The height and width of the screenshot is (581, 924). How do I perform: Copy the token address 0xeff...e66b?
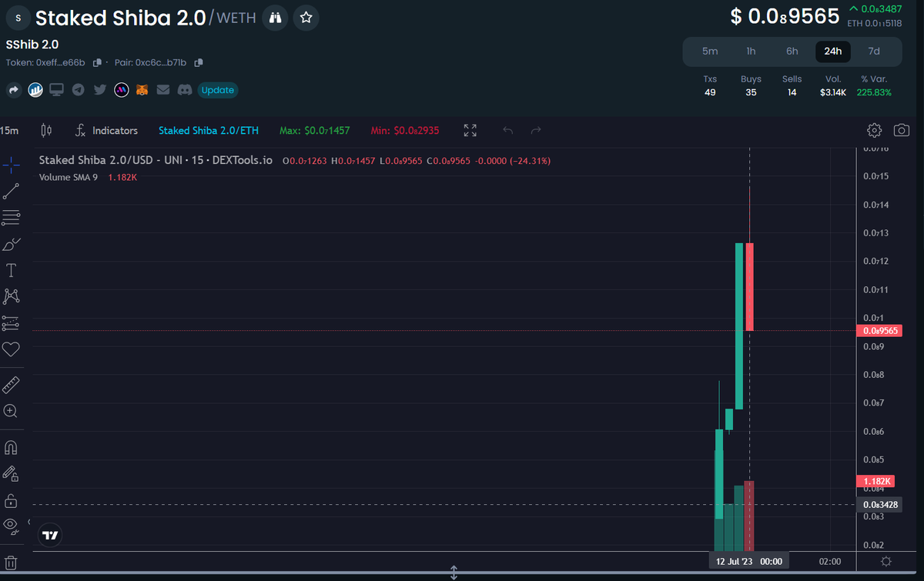[x=98, y=62]
